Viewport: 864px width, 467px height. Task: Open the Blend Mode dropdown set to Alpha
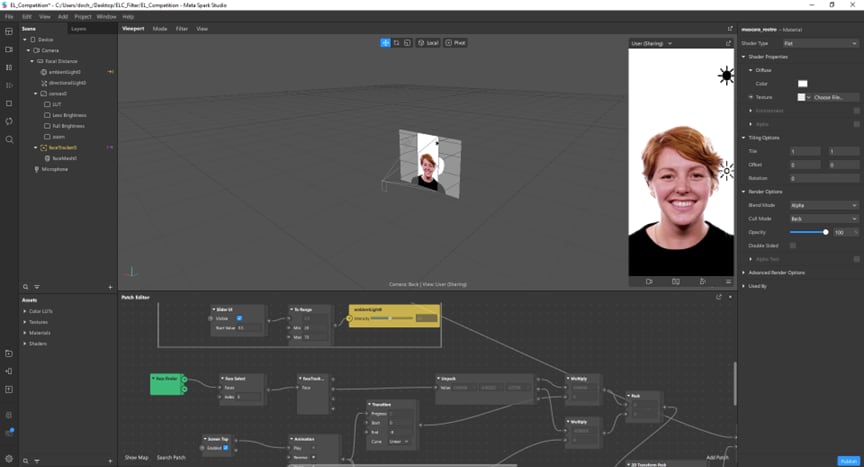tap(823, 204)
